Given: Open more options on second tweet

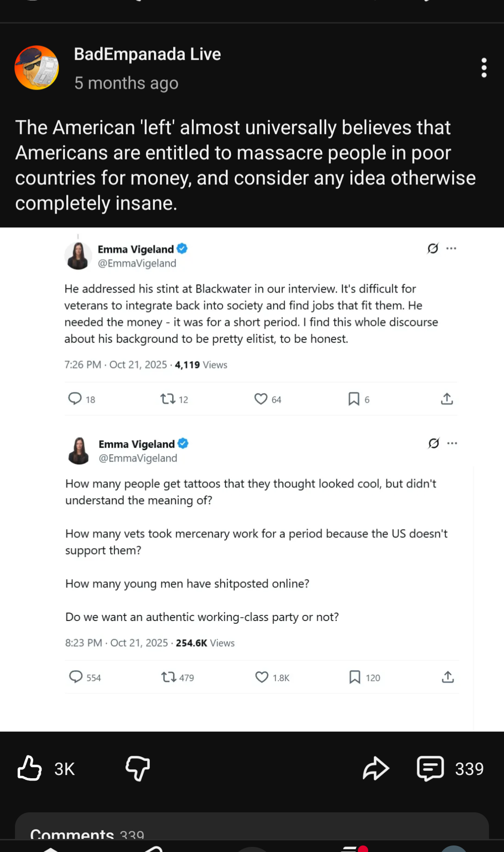Looking at the screenshot, I should pos(452,443).
